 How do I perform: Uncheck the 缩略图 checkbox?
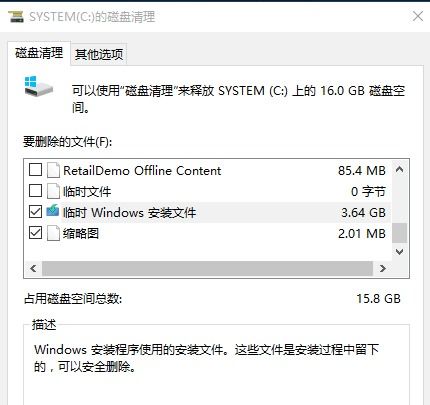pyautogui.click(x=35, y=233)
